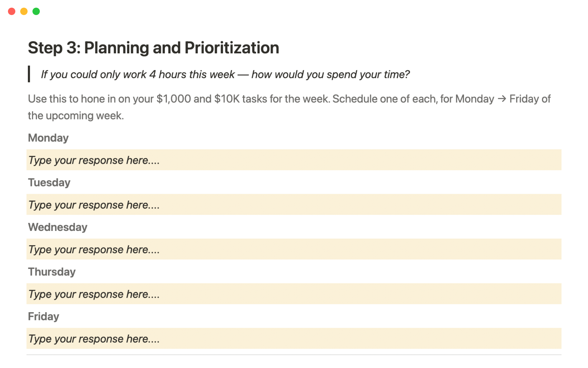Image resolution: width=588 pixels, height=368 pixels.
Task: Click the italic 4 hours quote text
Action: [x=225, y=75]
